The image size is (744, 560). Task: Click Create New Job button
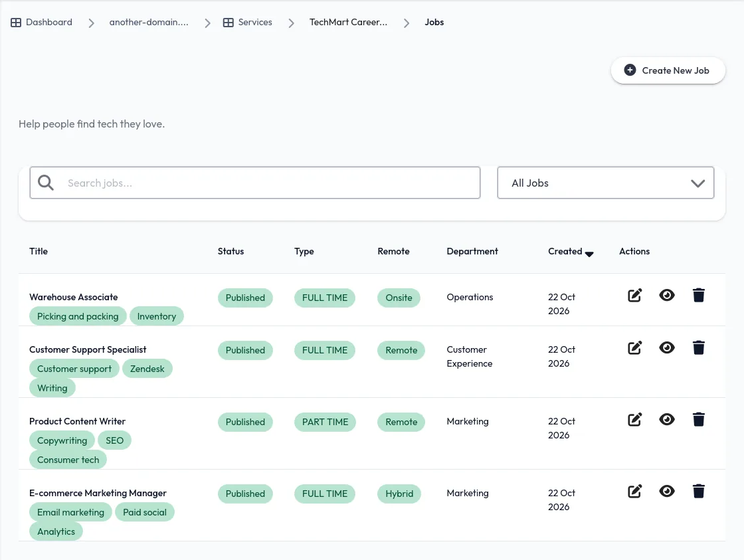tap(668, 70)
